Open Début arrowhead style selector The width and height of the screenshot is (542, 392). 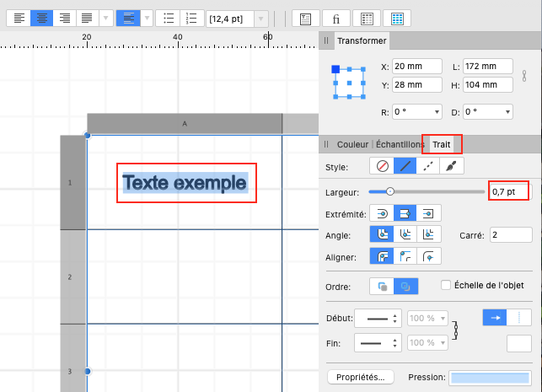[x=378, y=319]
